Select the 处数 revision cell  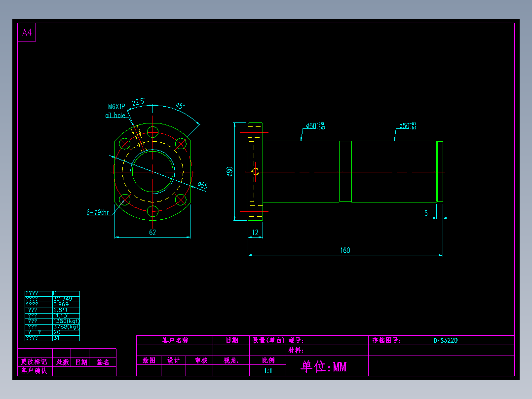63,362
